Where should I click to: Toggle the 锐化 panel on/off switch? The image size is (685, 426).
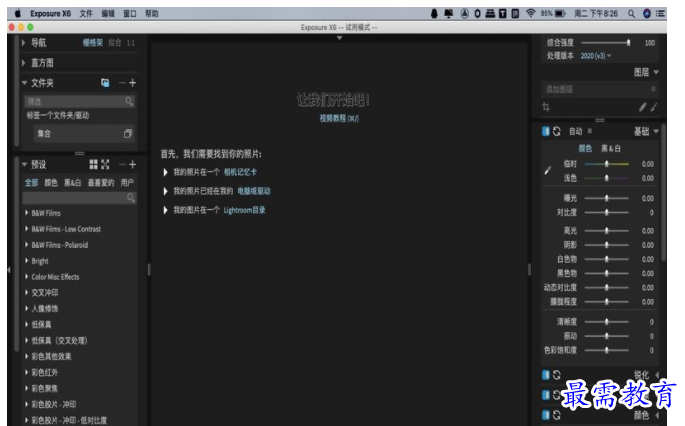click(x=546, y=374)
